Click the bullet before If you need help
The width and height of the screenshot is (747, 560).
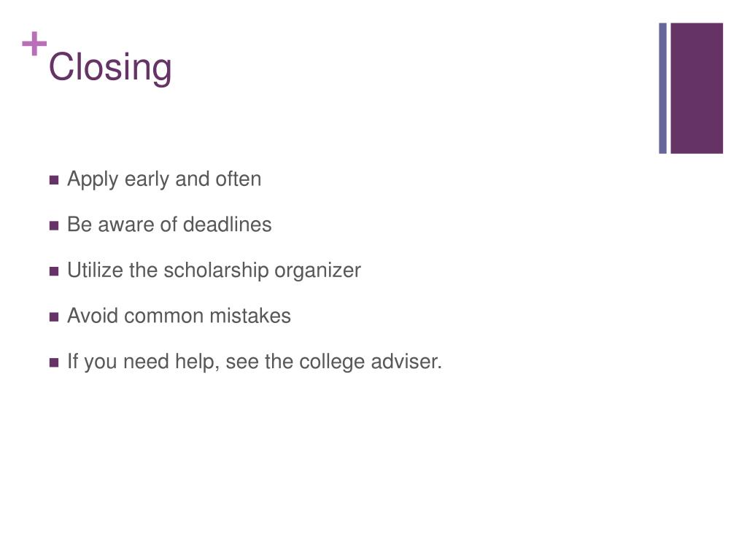pyautogui.click(x=54, y=362)
